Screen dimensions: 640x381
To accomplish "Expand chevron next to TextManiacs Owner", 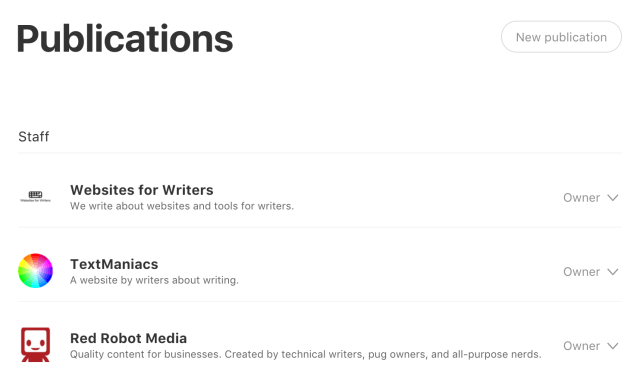I will 613,272.
